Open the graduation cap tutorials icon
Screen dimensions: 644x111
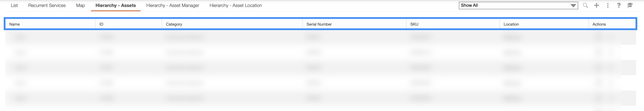630,5
